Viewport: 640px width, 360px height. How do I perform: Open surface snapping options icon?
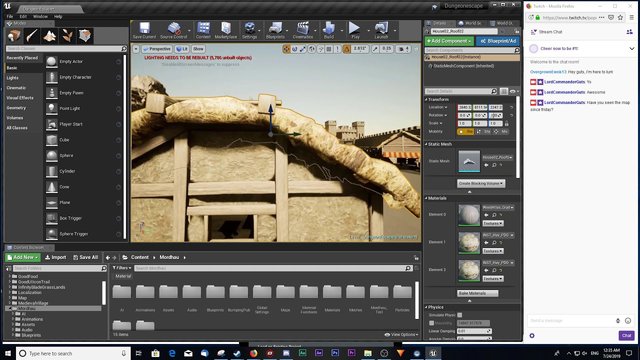(321, 49)
